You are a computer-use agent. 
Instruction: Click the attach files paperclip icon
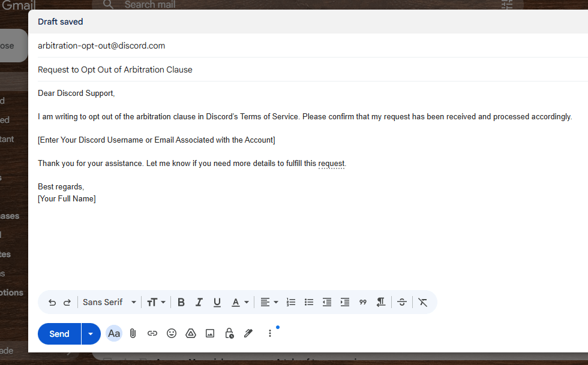[x=133, y=333]
